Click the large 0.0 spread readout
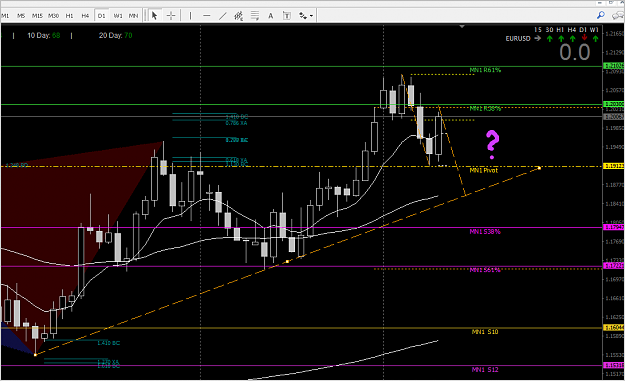The width and height of the screenshot is (625, 381). point(574,52)
